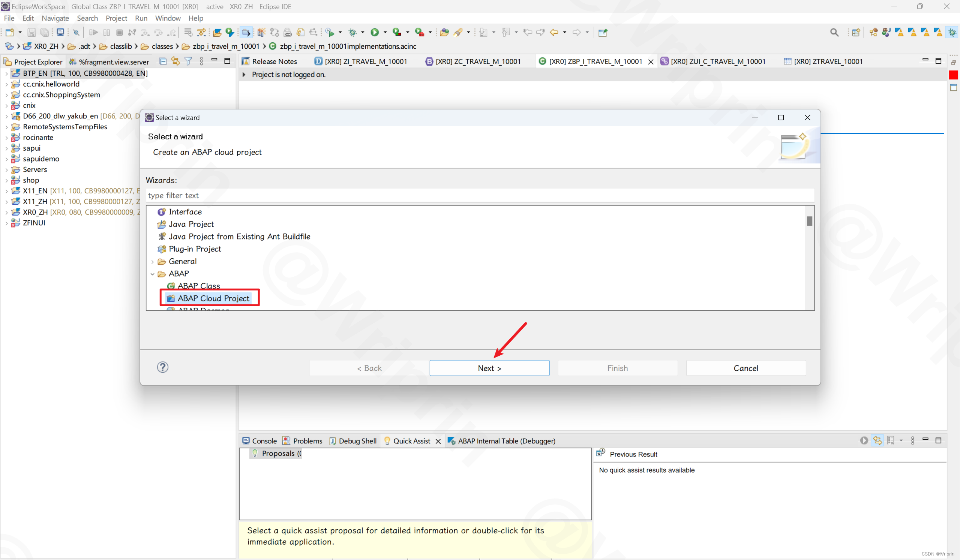Open the Window menu in Eclipse
The image size is (960, 560).
tap(167, 18)
